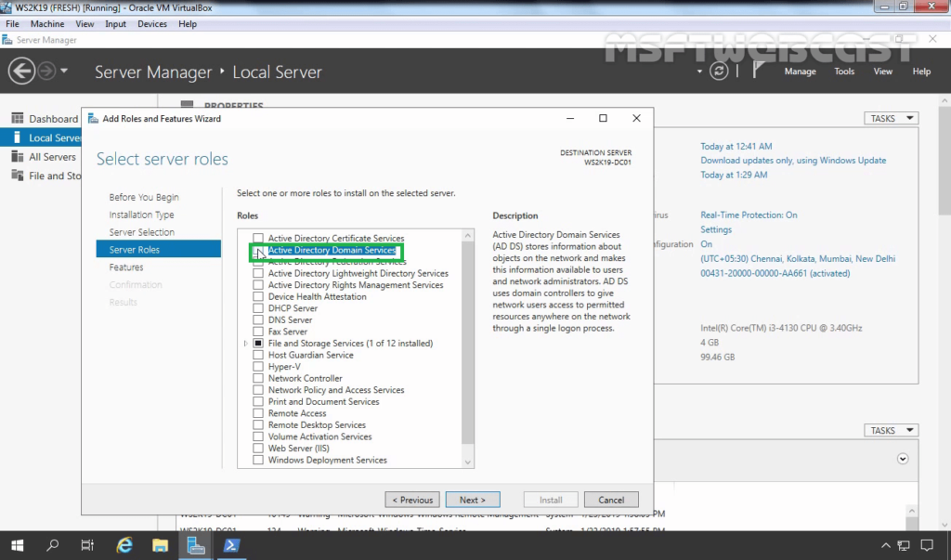951x560 pixels.
Task: Cancel the wizard
Action: [x=611, y=500]
